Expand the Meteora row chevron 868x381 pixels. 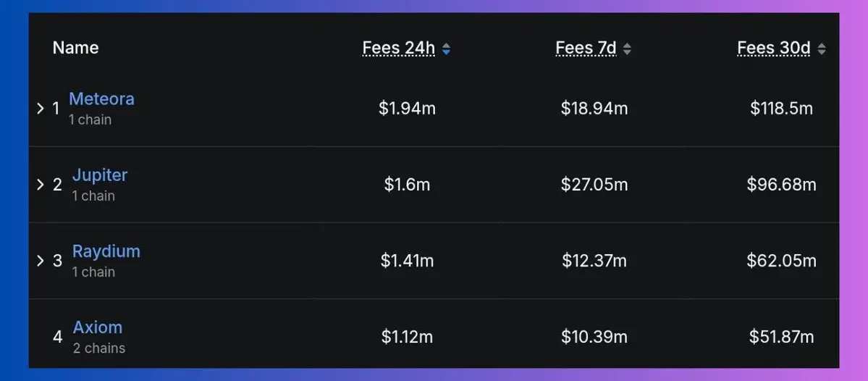(40, 109)
